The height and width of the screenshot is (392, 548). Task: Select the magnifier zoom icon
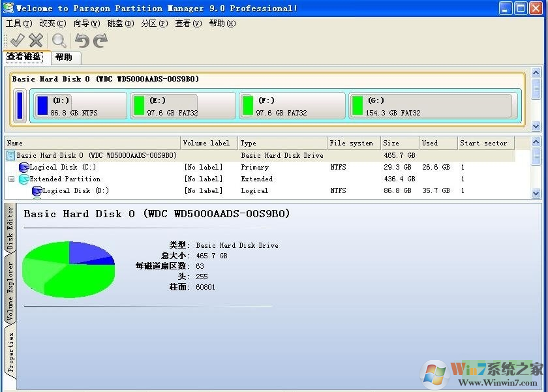click(59, 40)
